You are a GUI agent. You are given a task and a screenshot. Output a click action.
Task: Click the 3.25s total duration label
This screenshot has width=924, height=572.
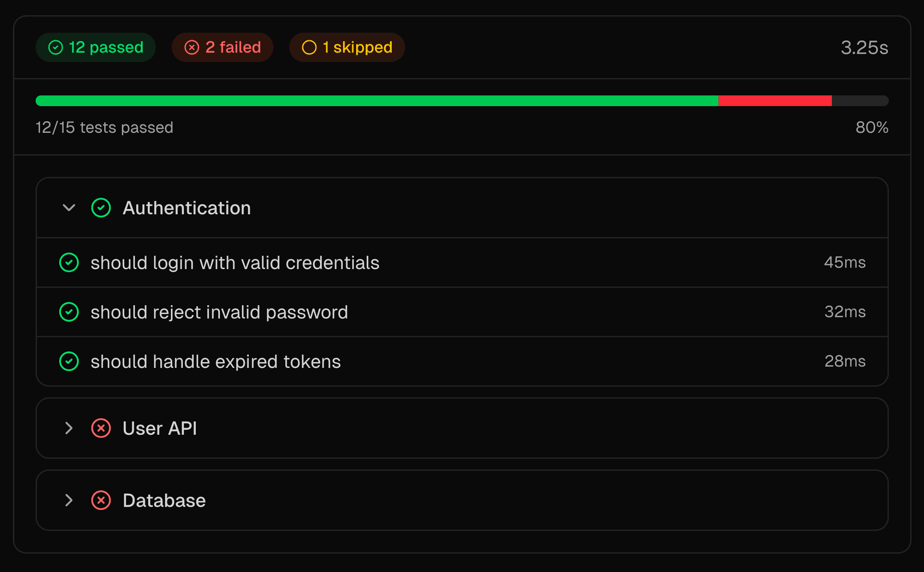pyautogui.click(x=864, y=48)
